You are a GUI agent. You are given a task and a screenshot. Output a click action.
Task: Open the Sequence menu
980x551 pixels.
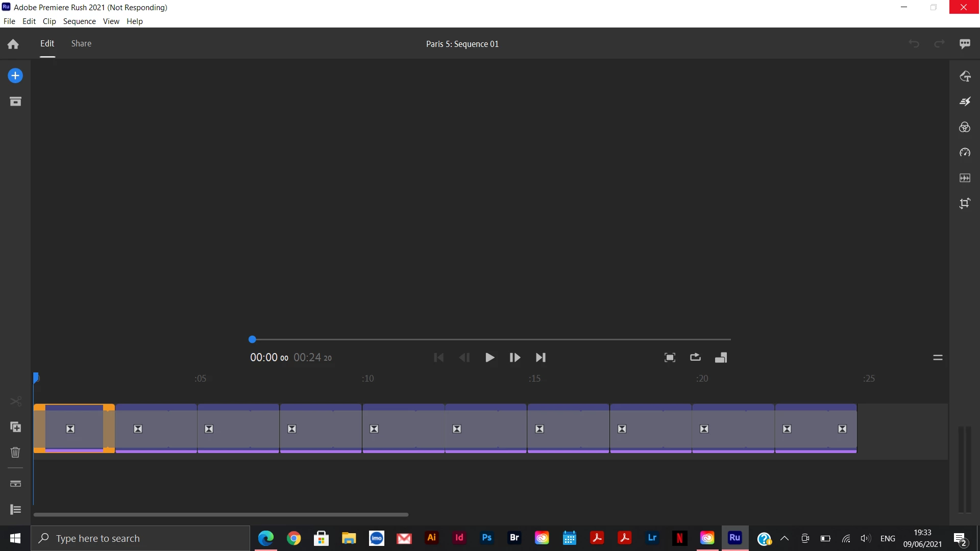79,21
